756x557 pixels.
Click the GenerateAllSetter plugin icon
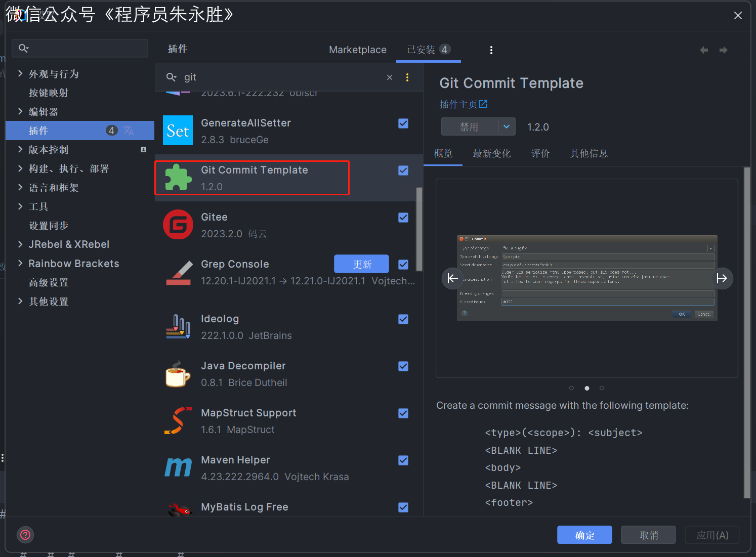pos(178,130)
